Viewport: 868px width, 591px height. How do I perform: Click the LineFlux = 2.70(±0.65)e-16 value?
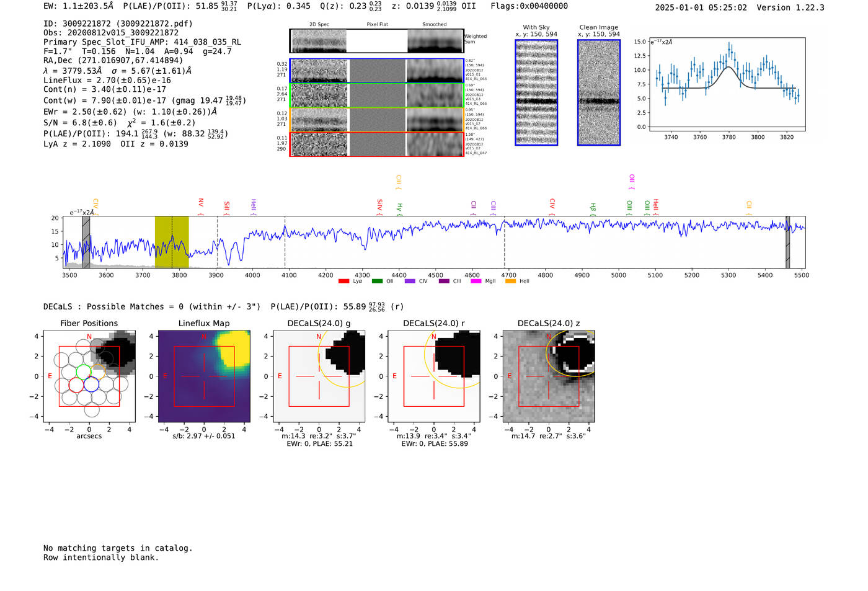tap(107, 80)
